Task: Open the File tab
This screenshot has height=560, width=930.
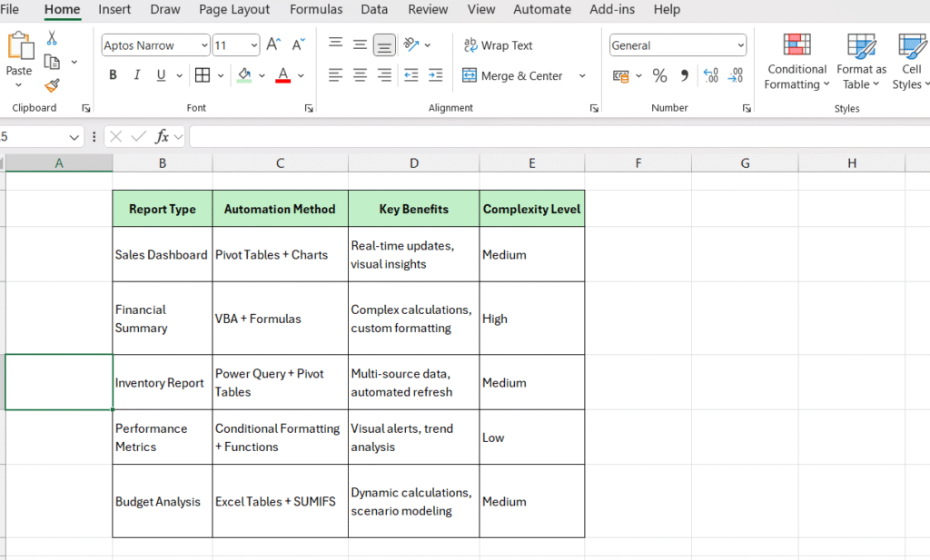Action: tap(9, 9)
